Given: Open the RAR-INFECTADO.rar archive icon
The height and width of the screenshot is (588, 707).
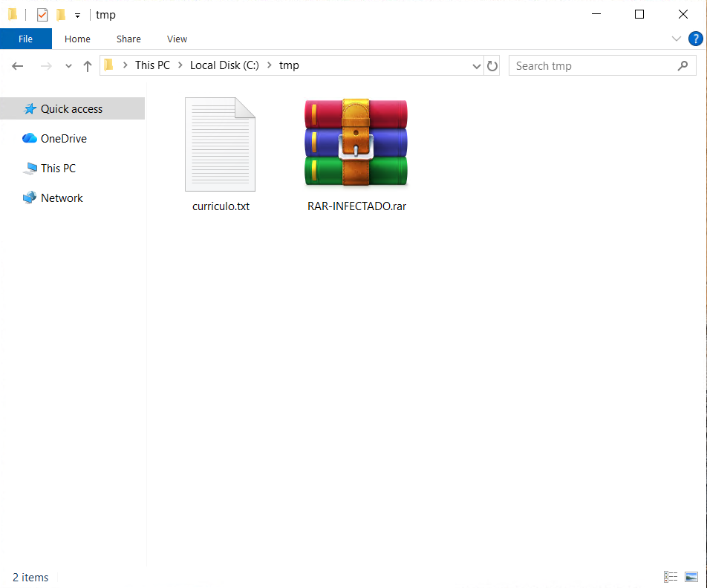Looking at the screenshot, I should coord(356,143).
